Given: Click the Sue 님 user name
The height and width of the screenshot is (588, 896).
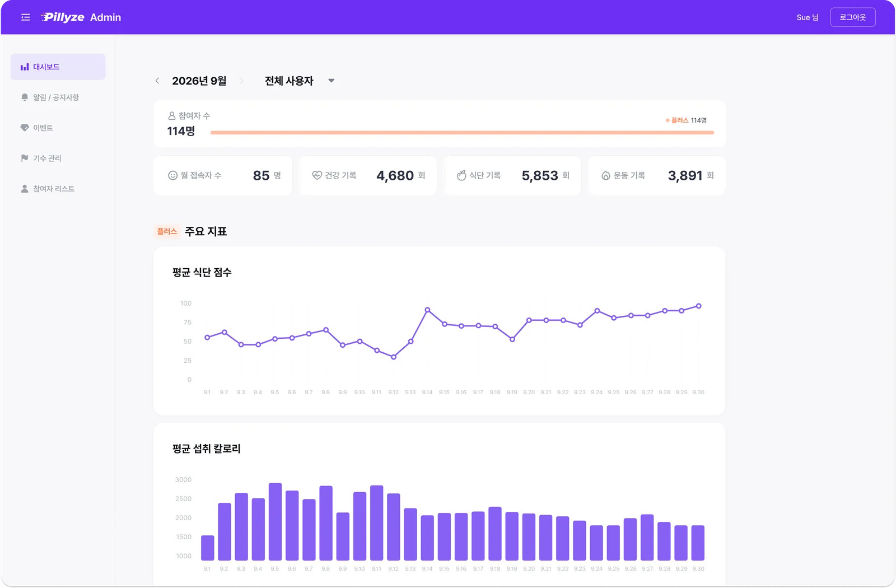Looking at the screenshot, I should tap(808, 17).
